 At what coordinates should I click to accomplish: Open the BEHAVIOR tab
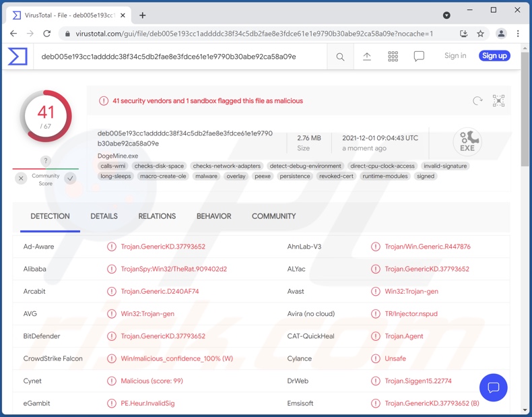pos(213,216)
